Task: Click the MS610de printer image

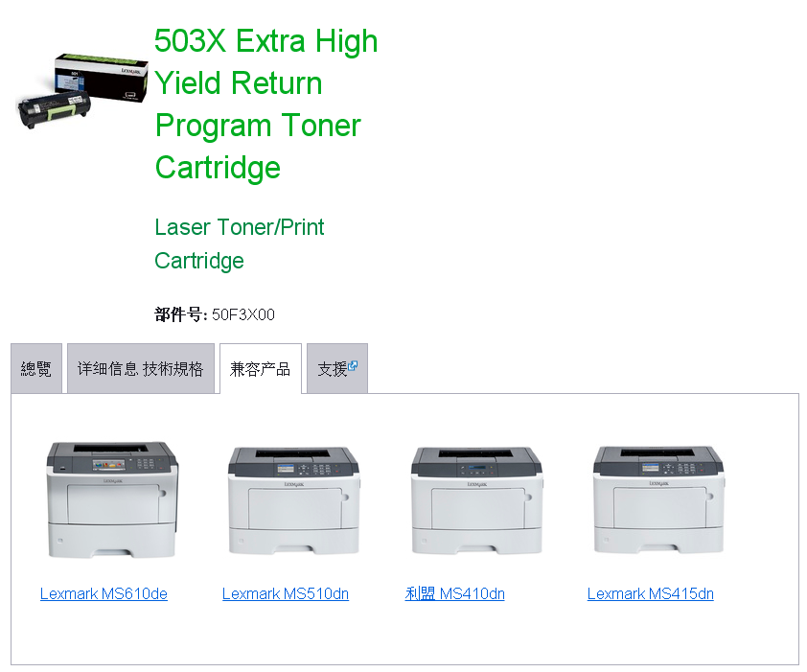Action: pos(112,499)
